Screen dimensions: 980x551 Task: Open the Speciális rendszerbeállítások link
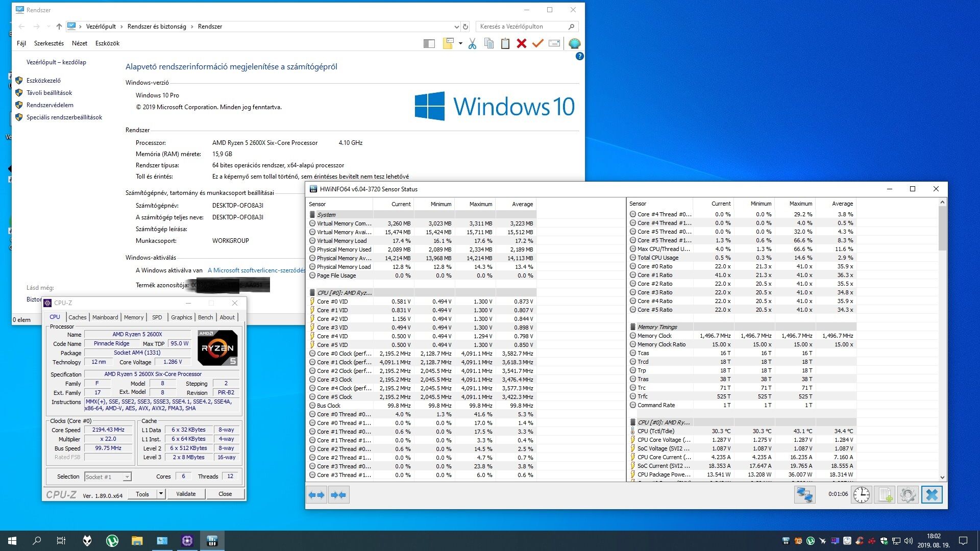click(x=64, y=117)
